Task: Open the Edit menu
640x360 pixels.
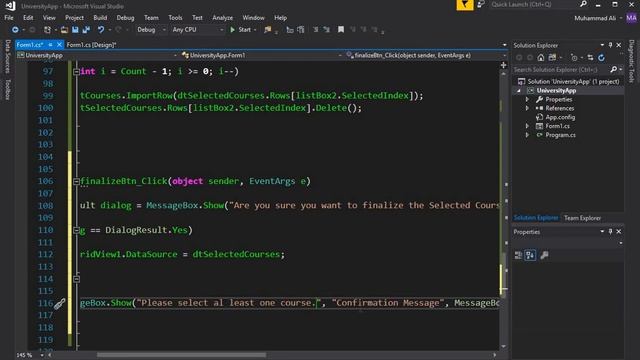Action: (28, 18)
